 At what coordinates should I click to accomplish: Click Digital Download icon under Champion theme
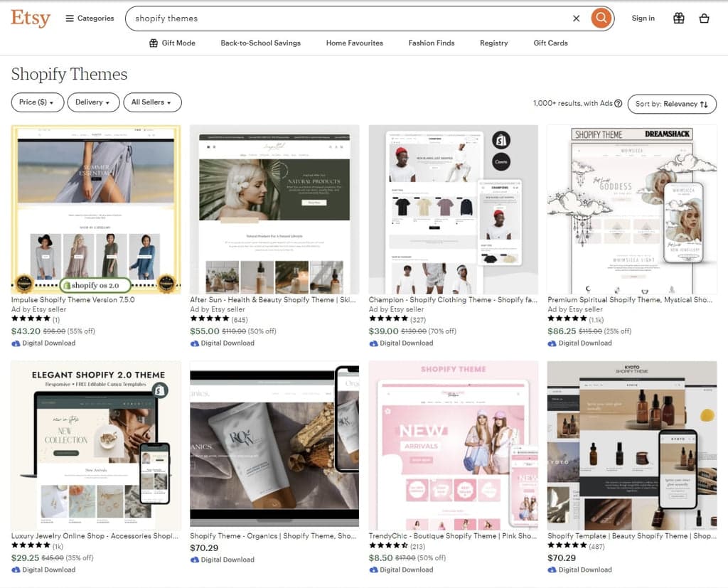(373, 343)
